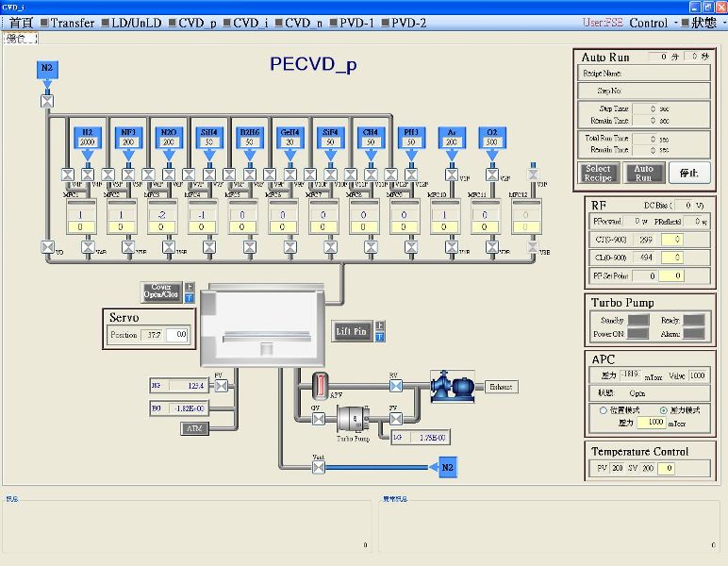728x566 pixels.
Task: Click the Lift Pin up arrow
Action: pyautogui.click(x=379, y=326)
